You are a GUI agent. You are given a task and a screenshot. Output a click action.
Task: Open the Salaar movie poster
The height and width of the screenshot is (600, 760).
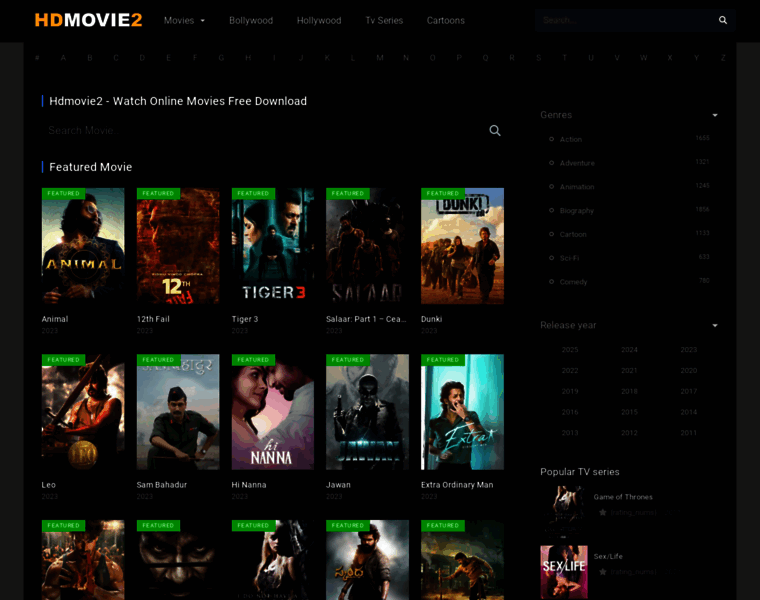point(367,246)
